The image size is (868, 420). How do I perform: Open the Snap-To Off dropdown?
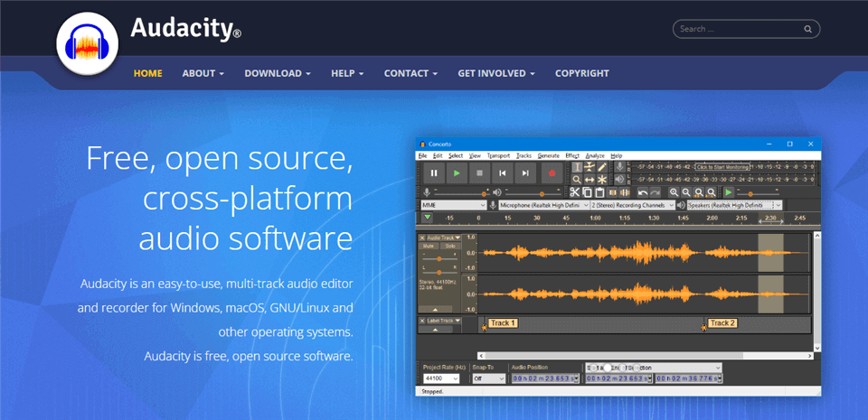pyautogui.click(x=489, y=378)
